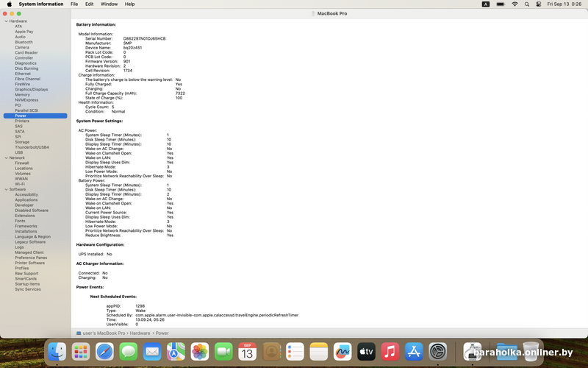Open the Trash in the Dock
The width and height of the screenshot is (588, 368).
531,352
